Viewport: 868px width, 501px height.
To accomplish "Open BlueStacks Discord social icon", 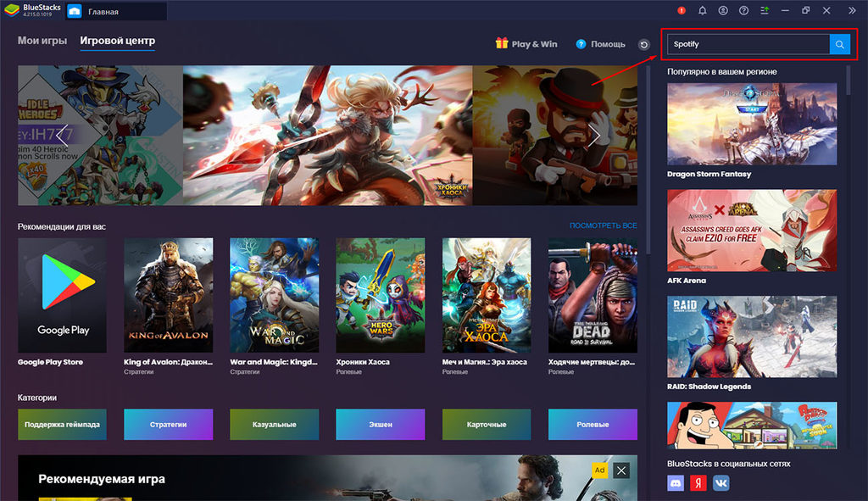I will [676, 483].
